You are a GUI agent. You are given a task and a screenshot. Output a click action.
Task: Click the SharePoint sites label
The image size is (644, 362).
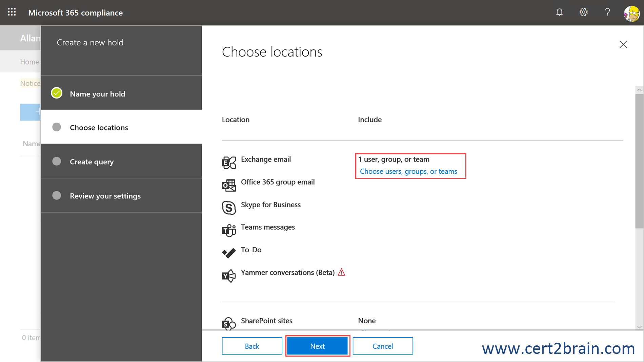(x=266, y=321)
